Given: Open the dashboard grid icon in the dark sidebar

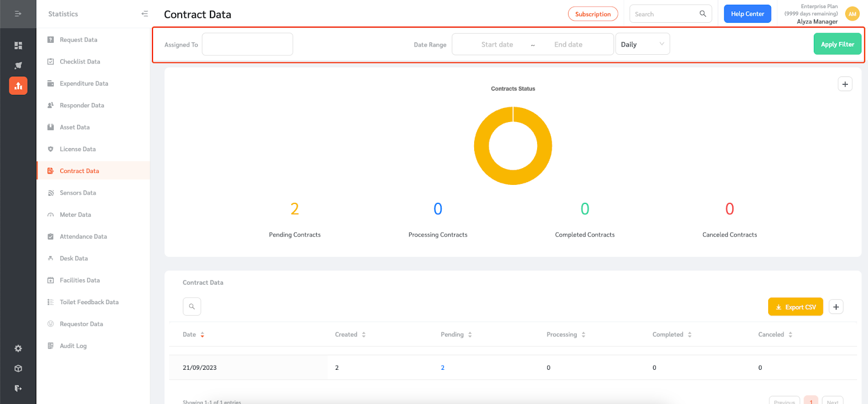Looking at the screenshot, I should [18, 46].
